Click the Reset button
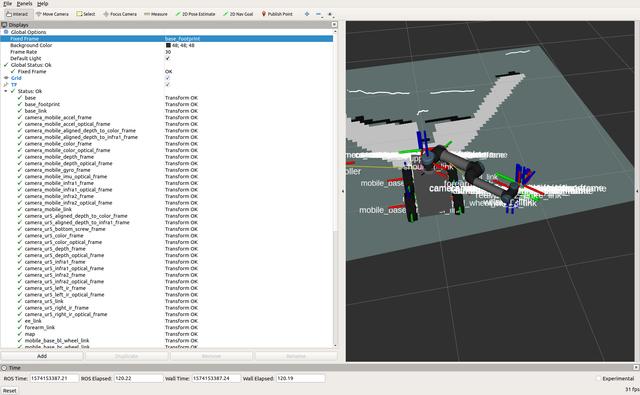The height and width of the screenshot is (395, 640). point(10,391)
